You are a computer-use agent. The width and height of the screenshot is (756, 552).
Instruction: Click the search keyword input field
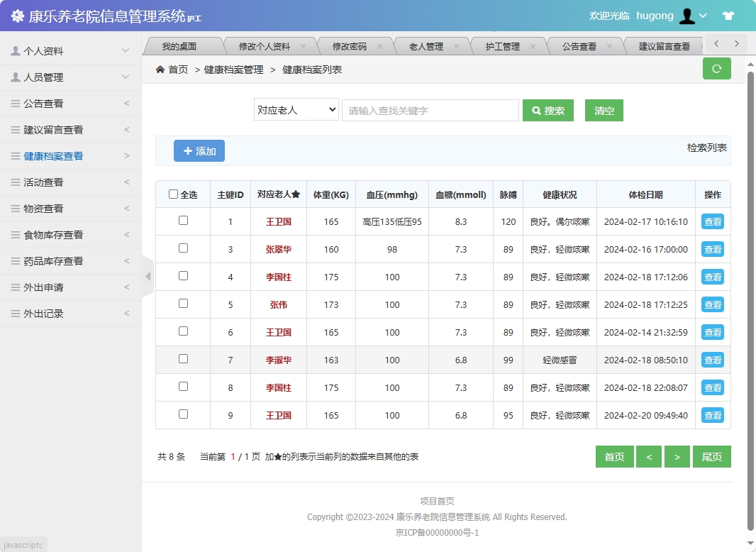click(430, 110)
